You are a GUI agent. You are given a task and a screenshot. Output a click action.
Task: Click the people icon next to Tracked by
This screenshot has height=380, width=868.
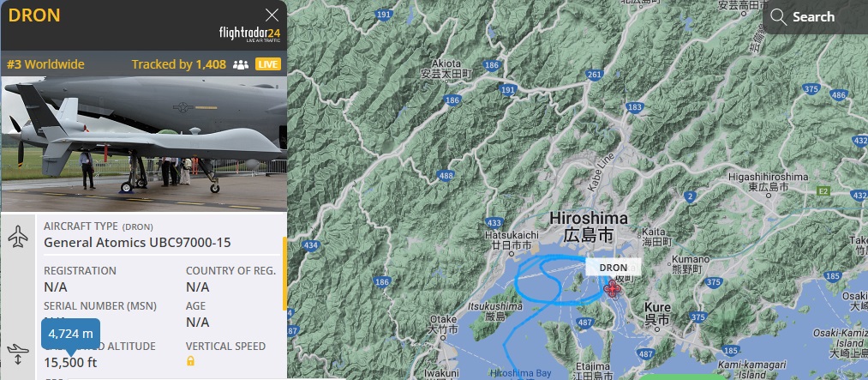coord(240,65)
